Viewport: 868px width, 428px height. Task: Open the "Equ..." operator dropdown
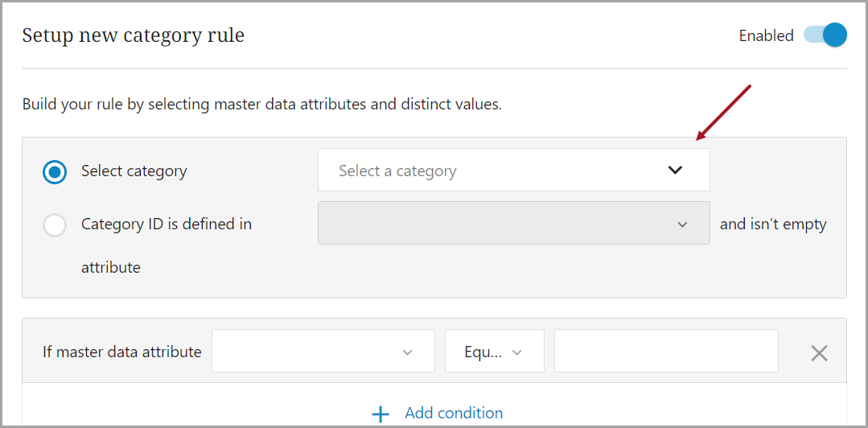pyautogui.click(x=485, y=352)
